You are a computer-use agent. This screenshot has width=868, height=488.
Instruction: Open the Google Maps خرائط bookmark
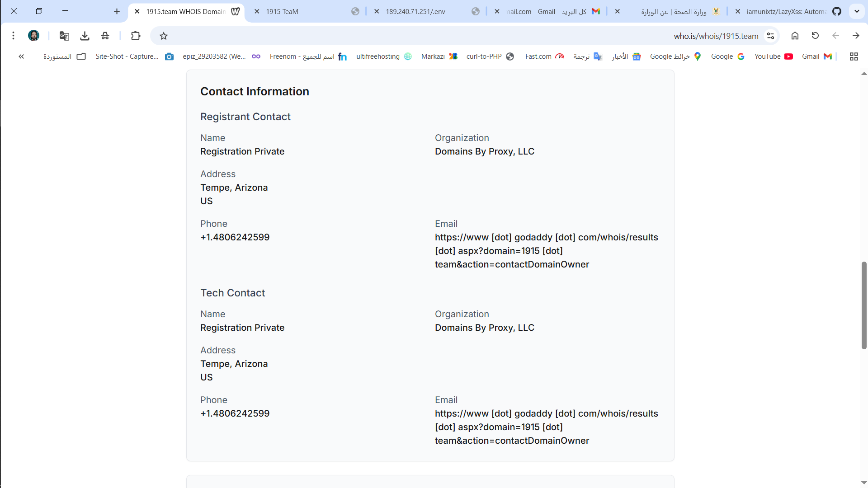(x=675, y=56)
